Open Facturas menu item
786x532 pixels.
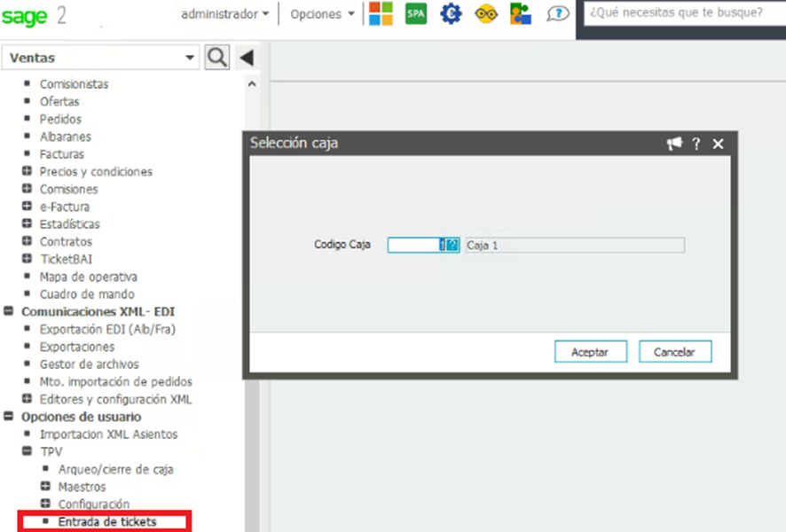point(62,154)
